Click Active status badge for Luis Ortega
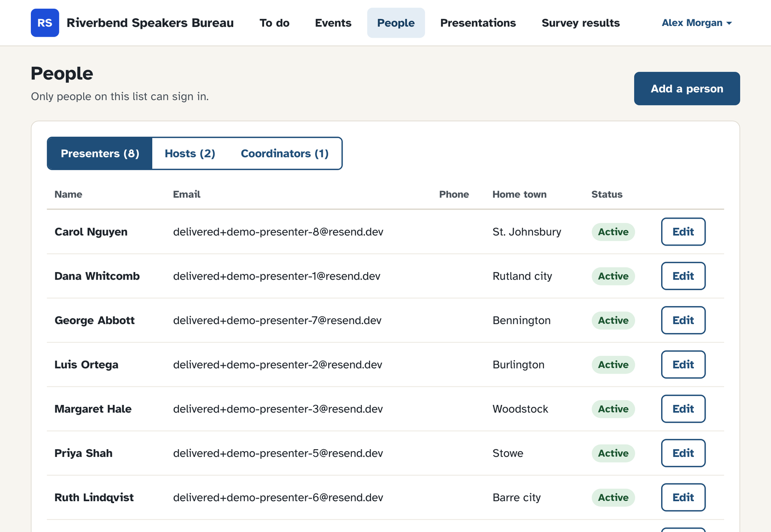The image size is (771, 532). pos(613,364)
